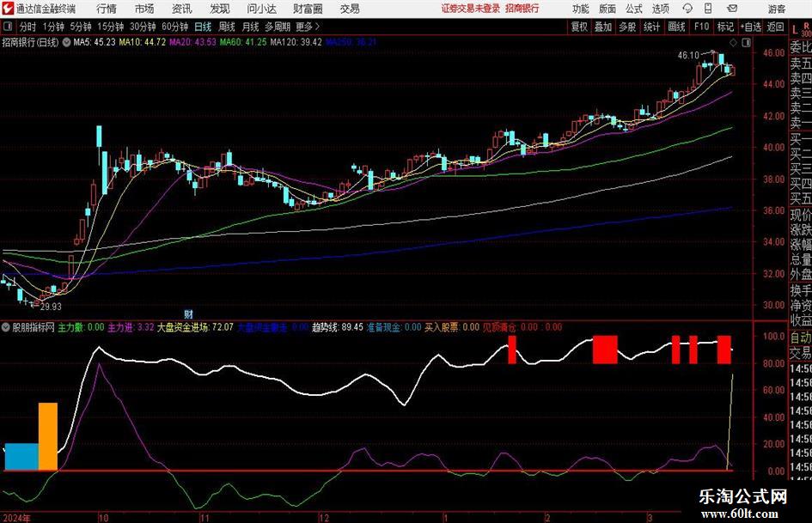Toggle the right info panel icon

tap(746, 43)
